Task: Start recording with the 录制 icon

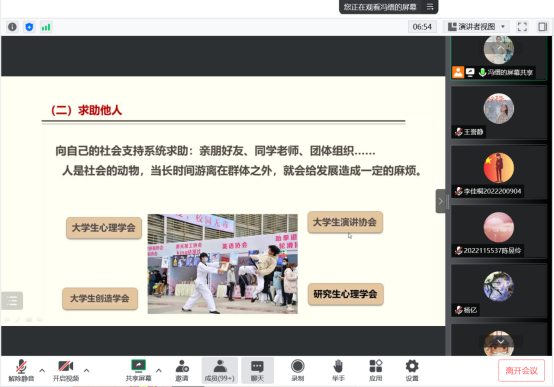Action: click(x=297, y=370)
